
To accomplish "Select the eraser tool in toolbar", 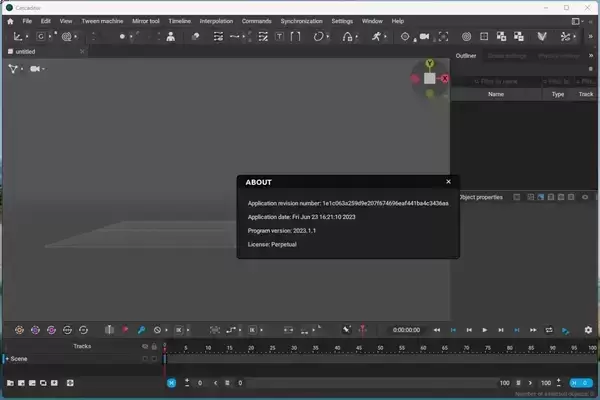I will [196, 36].
